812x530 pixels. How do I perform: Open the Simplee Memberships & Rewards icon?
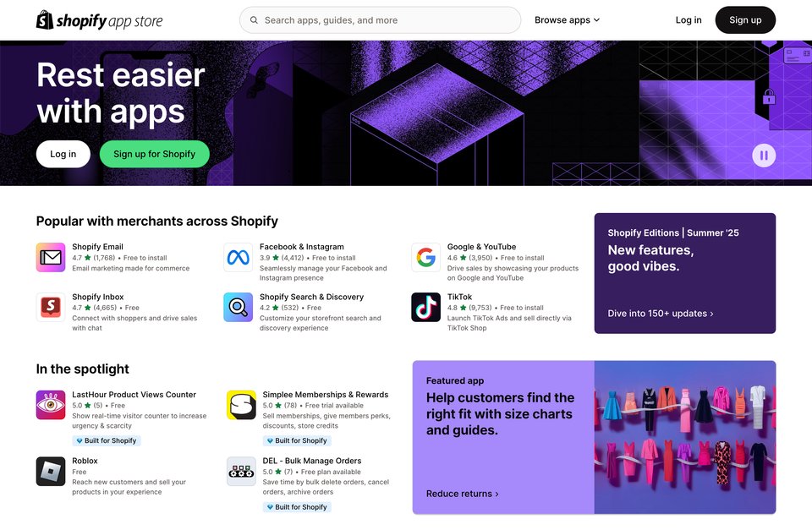(241, 405)
